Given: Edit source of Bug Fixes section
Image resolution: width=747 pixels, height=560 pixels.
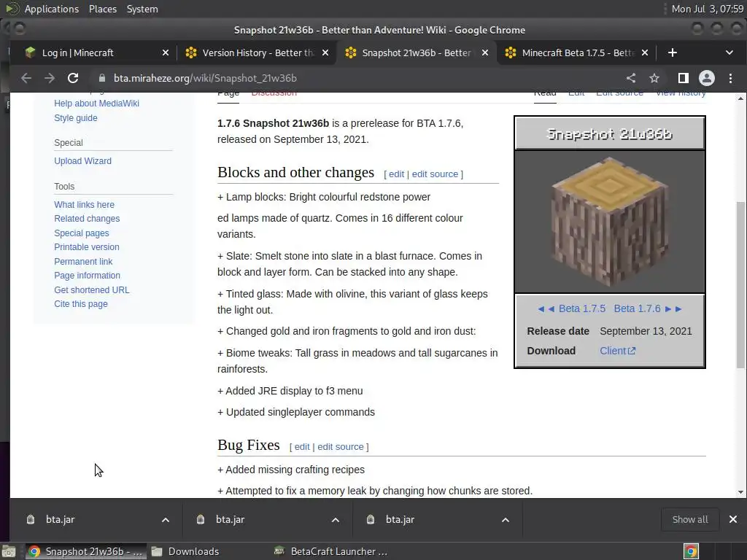Looking at the screenshot, I should point(341,447).
